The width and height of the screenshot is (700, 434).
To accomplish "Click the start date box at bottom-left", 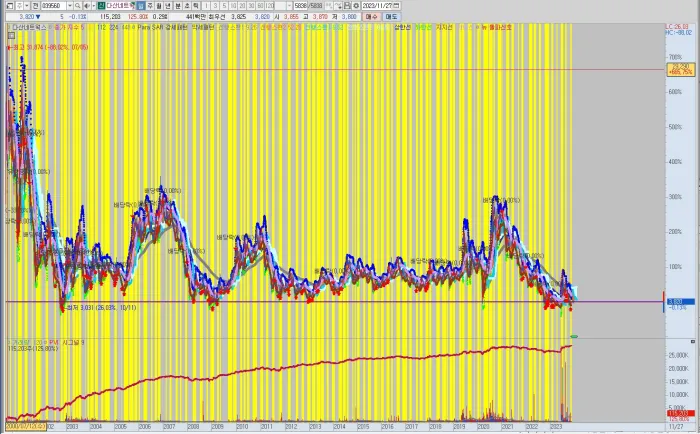I will click(25, 427).
